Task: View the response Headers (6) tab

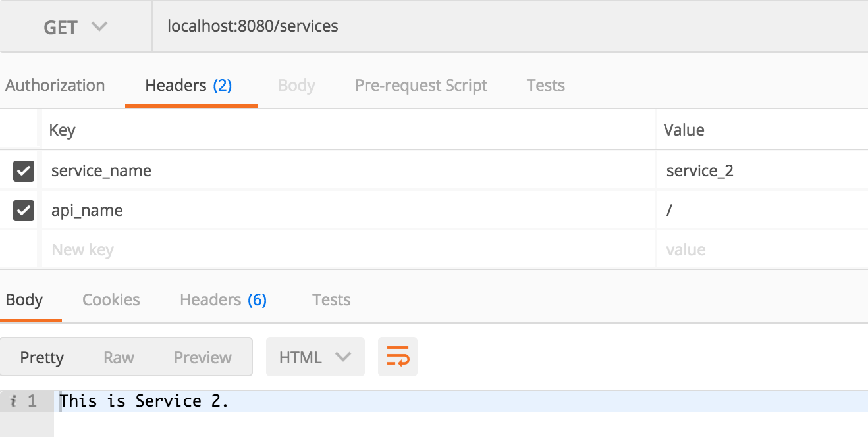Action: 223,300
